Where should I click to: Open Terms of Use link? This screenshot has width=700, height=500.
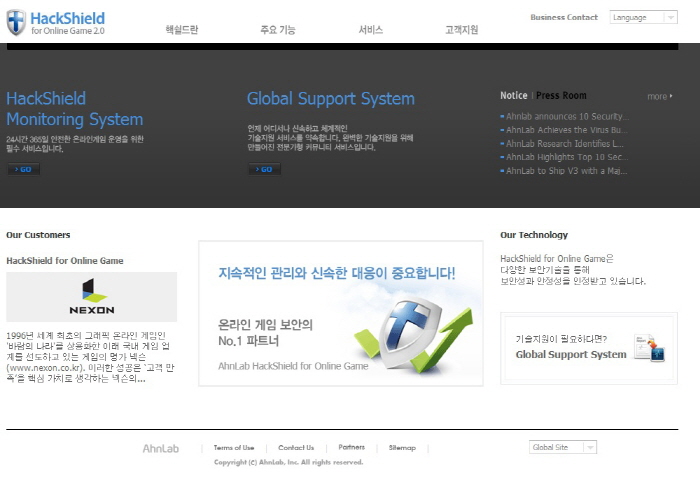point(234,448)
